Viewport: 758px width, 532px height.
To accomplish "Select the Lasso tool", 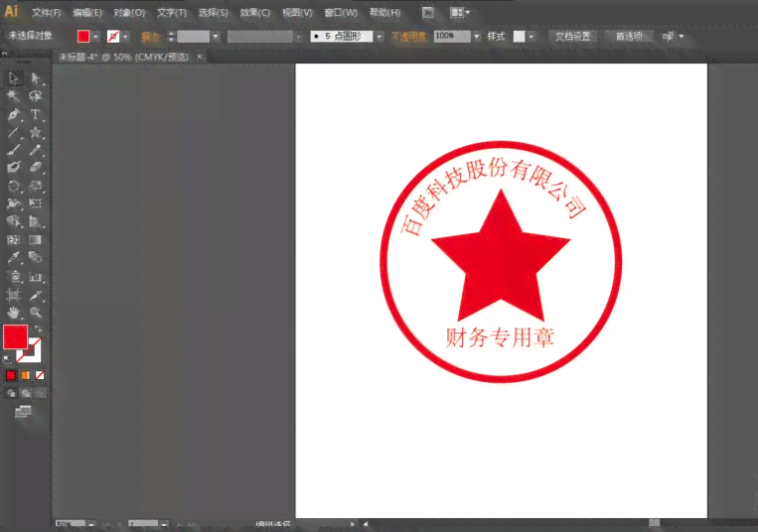I will 36,96.
